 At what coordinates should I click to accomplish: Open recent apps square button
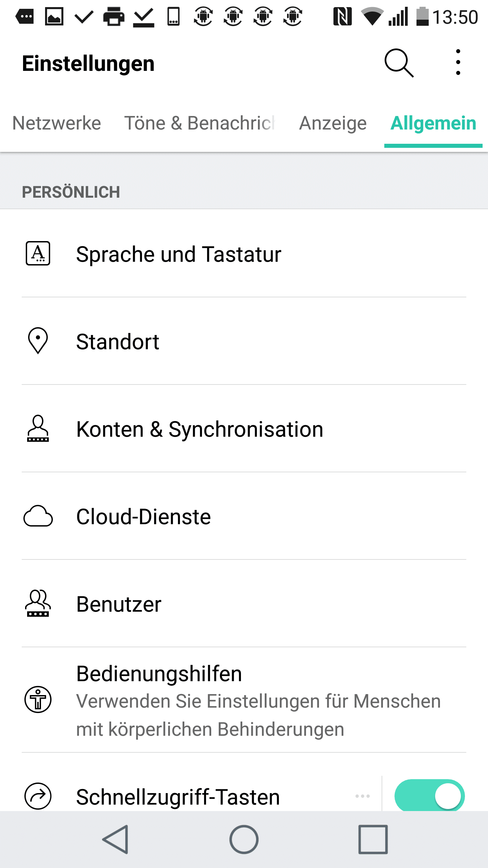click(373, 840)
